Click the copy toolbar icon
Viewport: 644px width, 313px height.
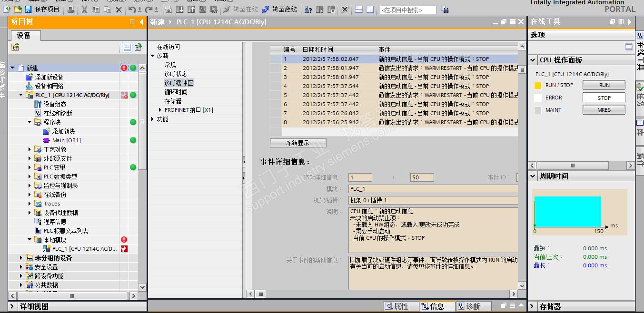[x=96, y=9]
